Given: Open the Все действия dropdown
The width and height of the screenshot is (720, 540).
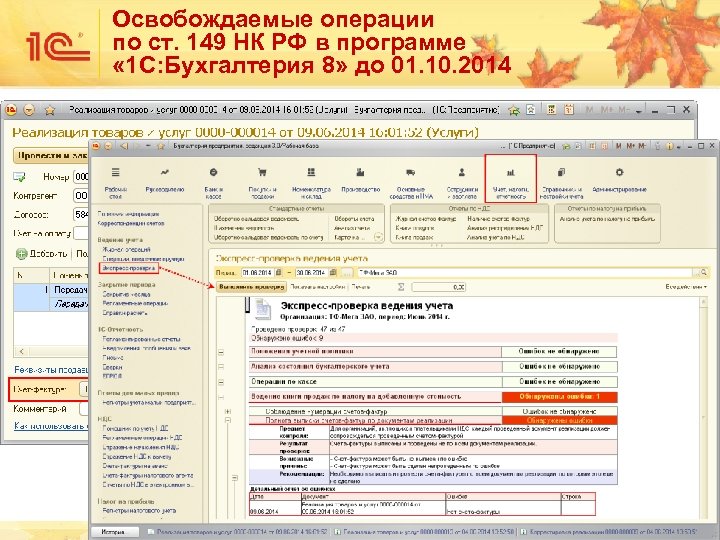Looking at the screenshot, I should (686, 287).
